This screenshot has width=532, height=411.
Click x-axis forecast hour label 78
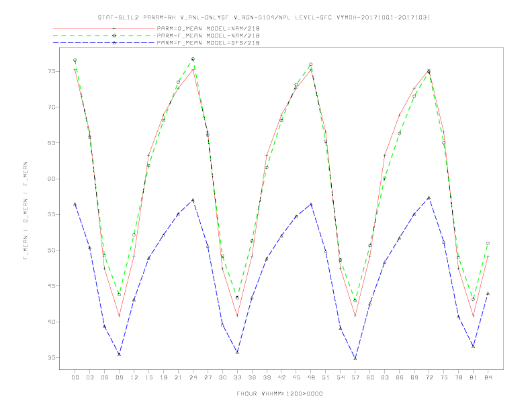pyautogui.click(x=459, y=377)
